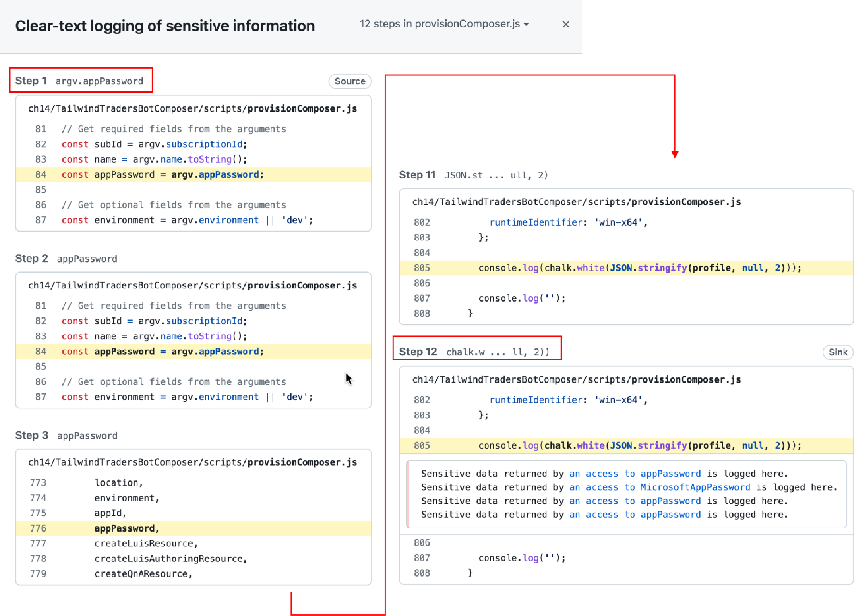Open the provisionComposer.js file path in Step 3

point(192,462)
